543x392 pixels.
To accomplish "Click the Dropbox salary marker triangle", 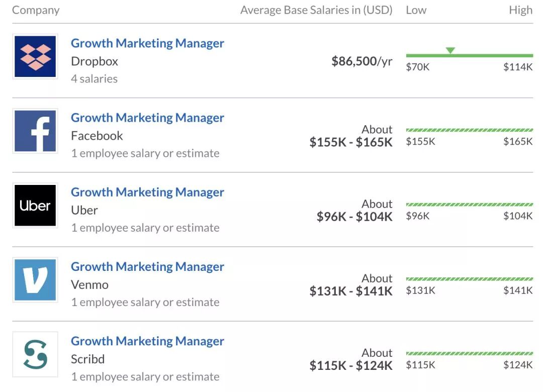I will coord(450,50).
